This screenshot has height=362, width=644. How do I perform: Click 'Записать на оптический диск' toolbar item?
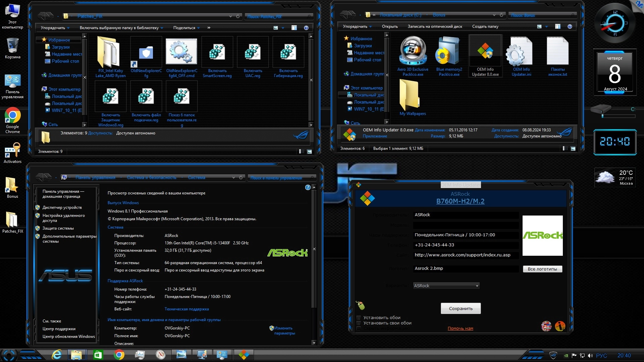(x=435, y=26)
